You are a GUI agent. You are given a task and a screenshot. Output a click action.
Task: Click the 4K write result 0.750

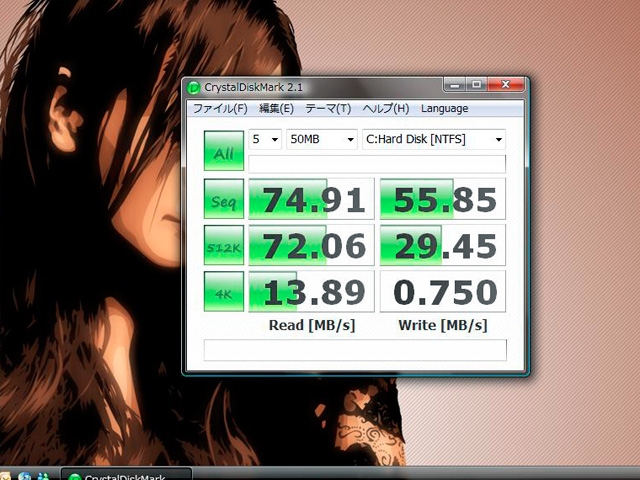pos(443,291)
